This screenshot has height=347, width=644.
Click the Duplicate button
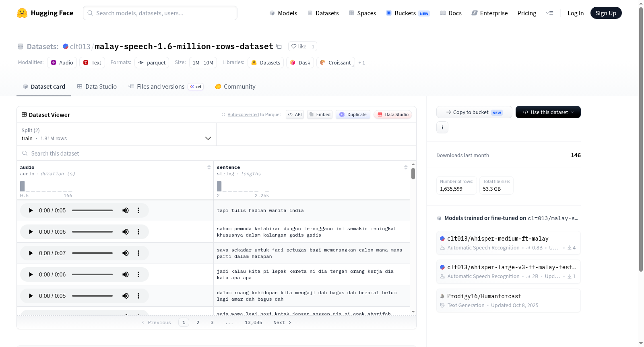[x=353, y=114]
